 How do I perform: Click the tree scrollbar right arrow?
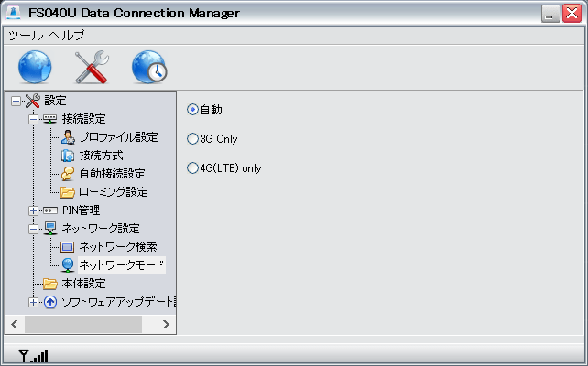[x=166, y=324]
